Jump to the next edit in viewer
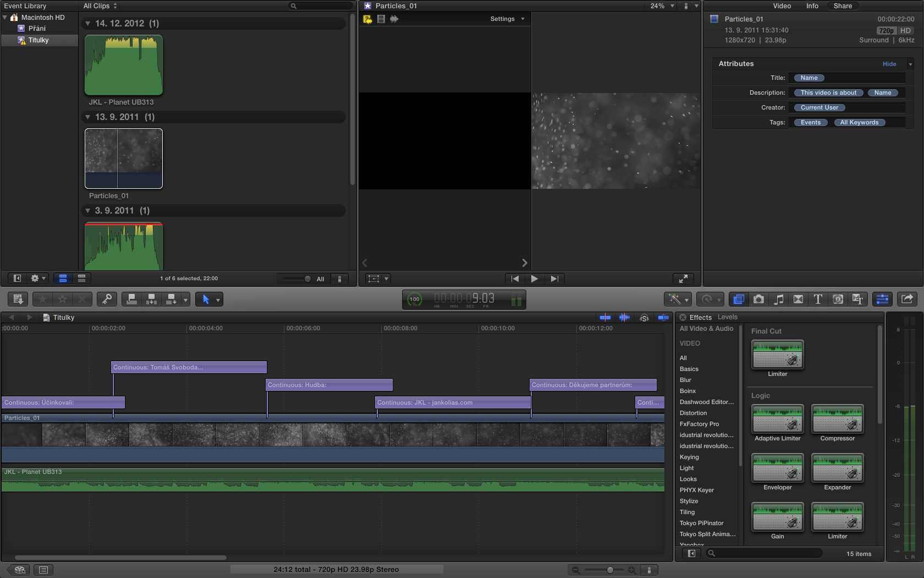The height and width of the screenshot is (578, 924). (x=554, y=279)
